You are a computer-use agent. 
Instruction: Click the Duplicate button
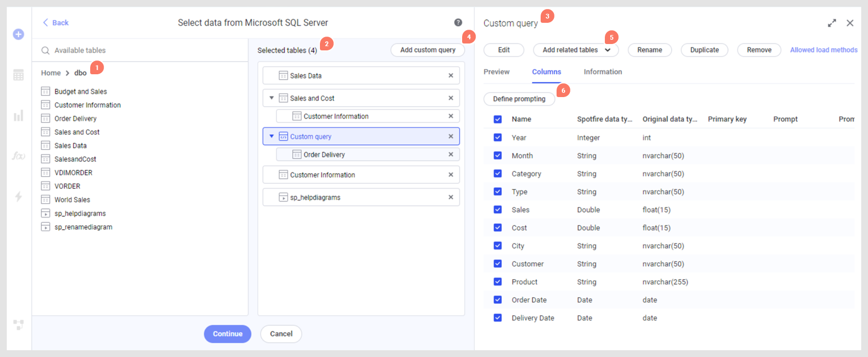tap(705, 50)
